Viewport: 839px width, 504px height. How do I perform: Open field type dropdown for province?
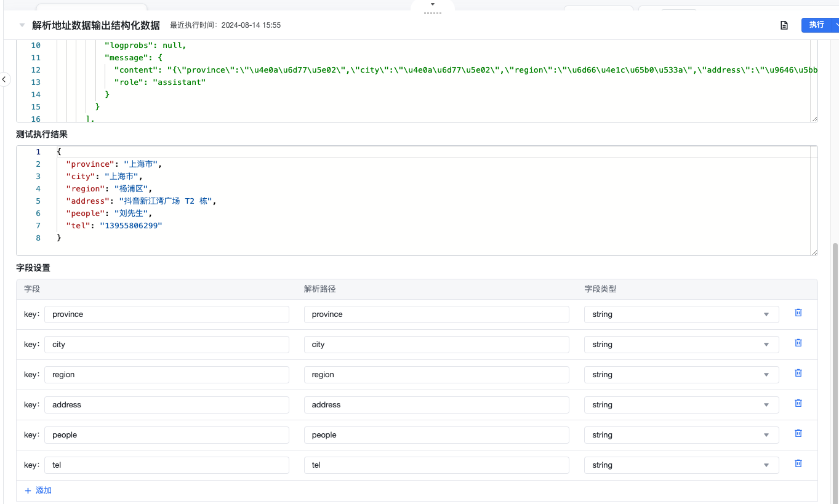click(681, 314)
